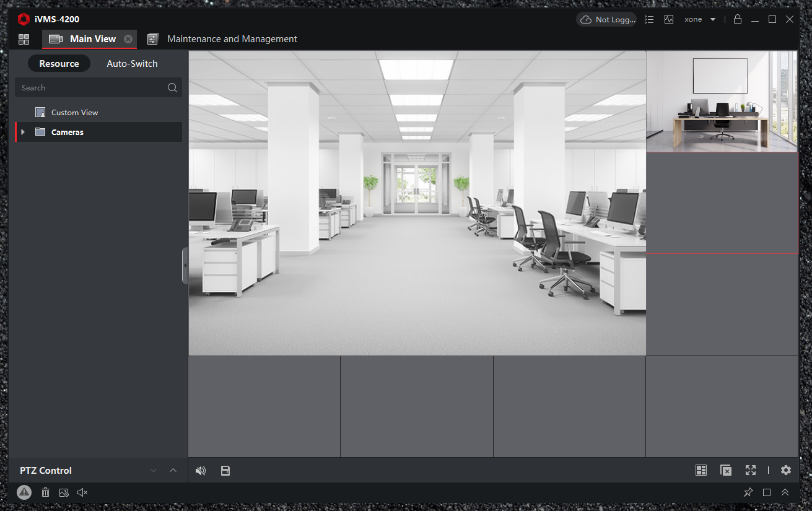
Task: Open live view settings gear
Action: tap(786, 471)
